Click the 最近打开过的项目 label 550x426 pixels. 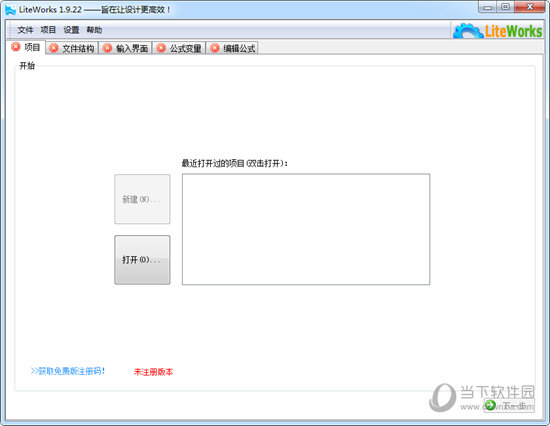point(234,163)
